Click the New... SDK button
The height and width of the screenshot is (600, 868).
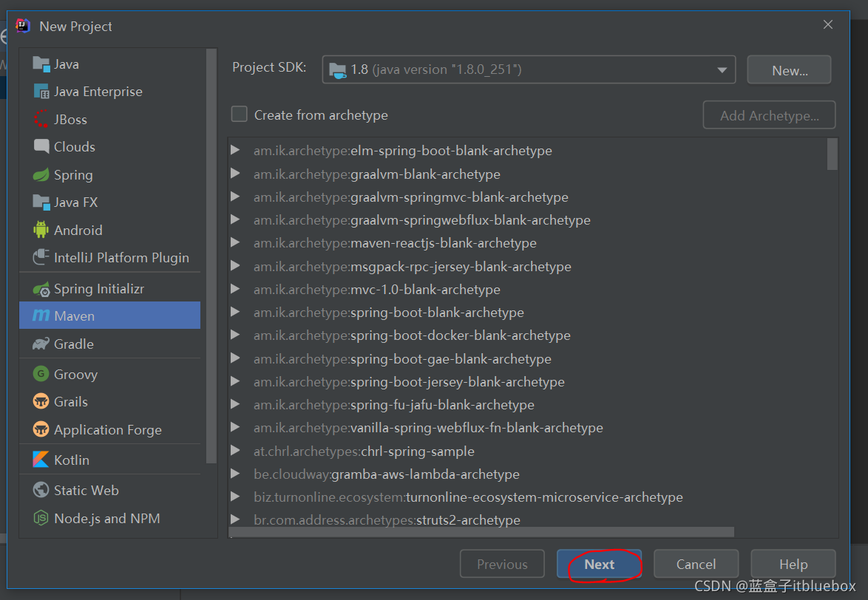point(789,70)
